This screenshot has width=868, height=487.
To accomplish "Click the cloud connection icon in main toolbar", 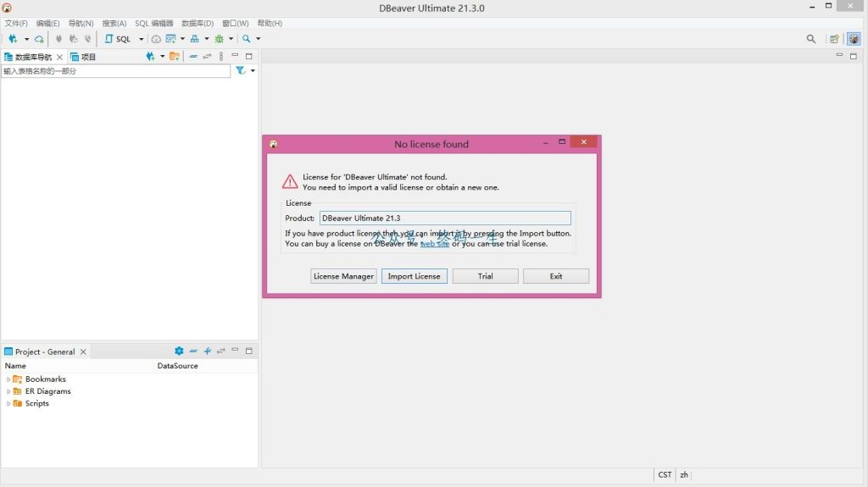I will (39, 39).
